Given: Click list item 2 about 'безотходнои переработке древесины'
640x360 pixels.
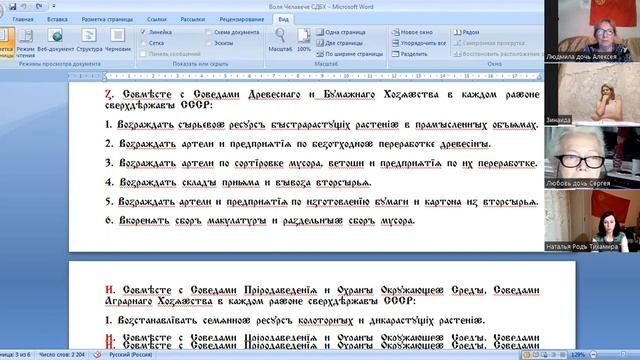Looking at the screenshot, I should [298, 144].
